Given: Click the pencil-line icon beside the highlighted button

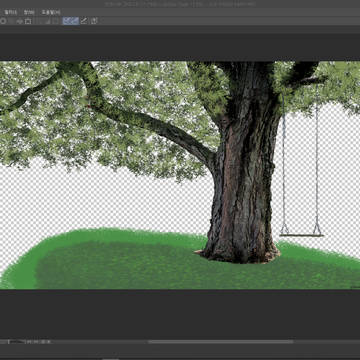Looking at the screenshot, I should (84, 21).
